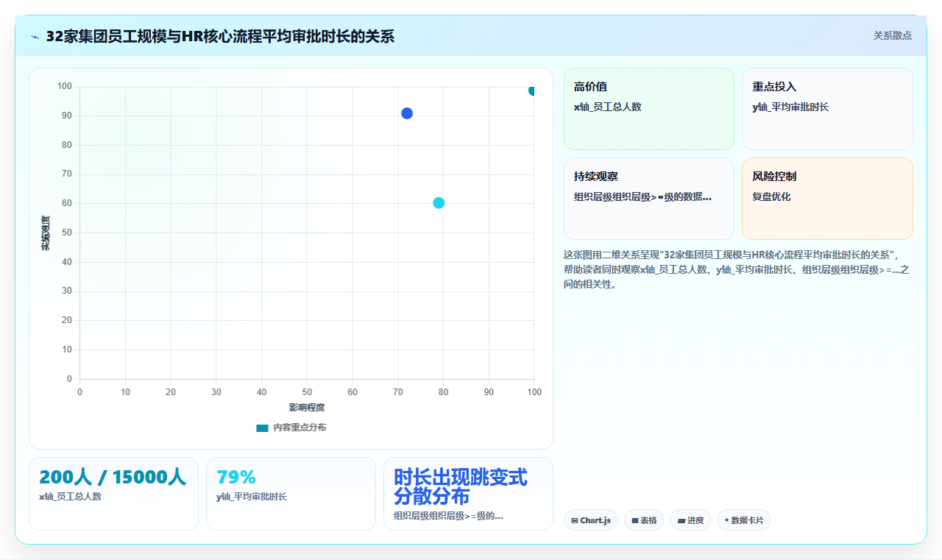Image resolution: width=942 pixels, height=560 pixels.
Task: Click the 200人 / 15000人 stat value
Action: point(113,477)
